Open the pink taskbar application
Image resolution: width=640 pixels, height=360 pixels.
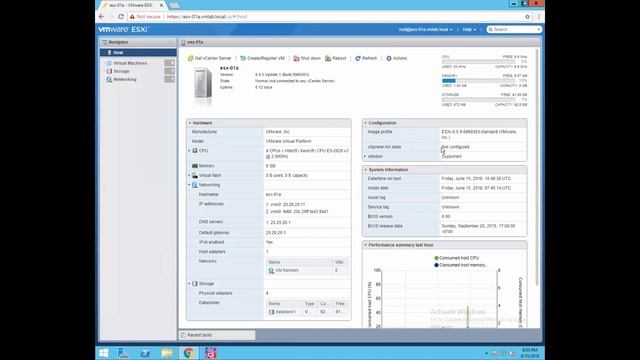pyautogui.click(x=211, y=353)
